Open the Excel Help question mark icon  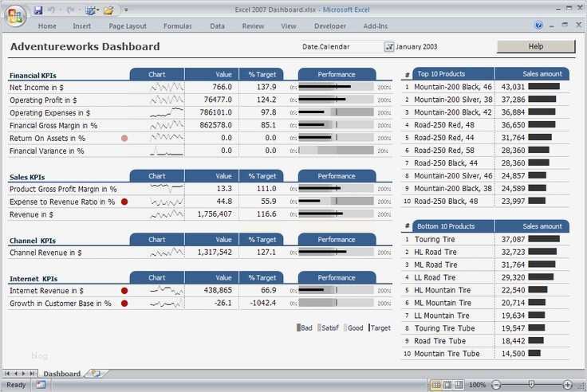point(538,25)
